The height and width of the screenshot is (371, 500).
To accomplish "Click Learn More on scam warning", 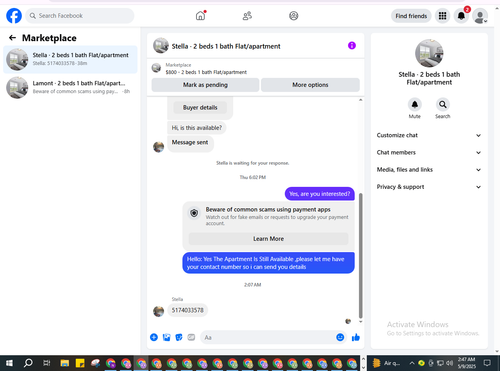I will pos(268,239).
